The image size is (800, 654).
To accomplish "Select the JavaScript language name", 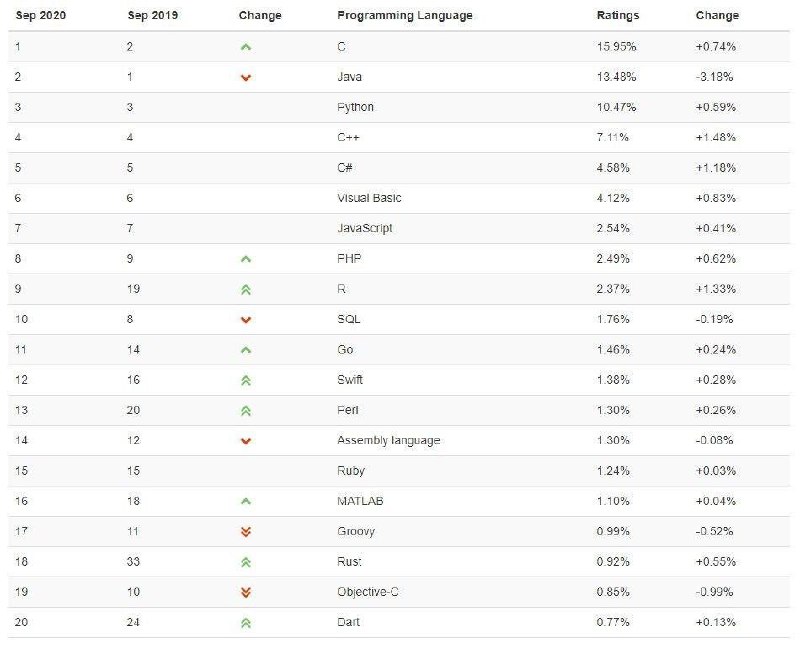I will (365, 228).
